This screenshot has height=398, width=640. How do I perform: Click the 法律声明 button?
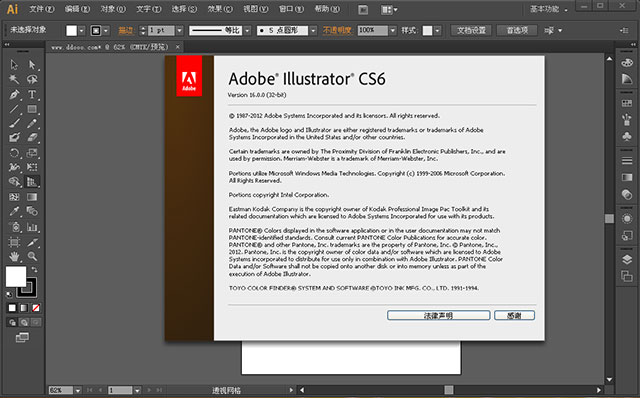click(x=438, y=315)
